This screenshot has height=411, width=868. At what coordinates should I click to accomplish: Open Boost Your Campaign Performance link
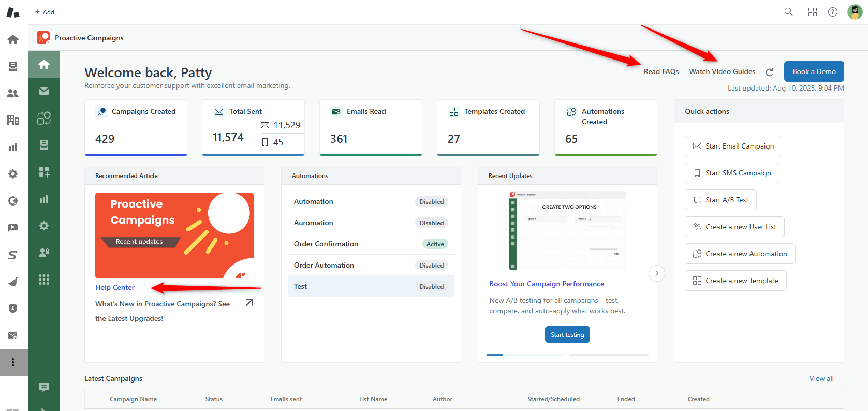[x=547, y=284]
